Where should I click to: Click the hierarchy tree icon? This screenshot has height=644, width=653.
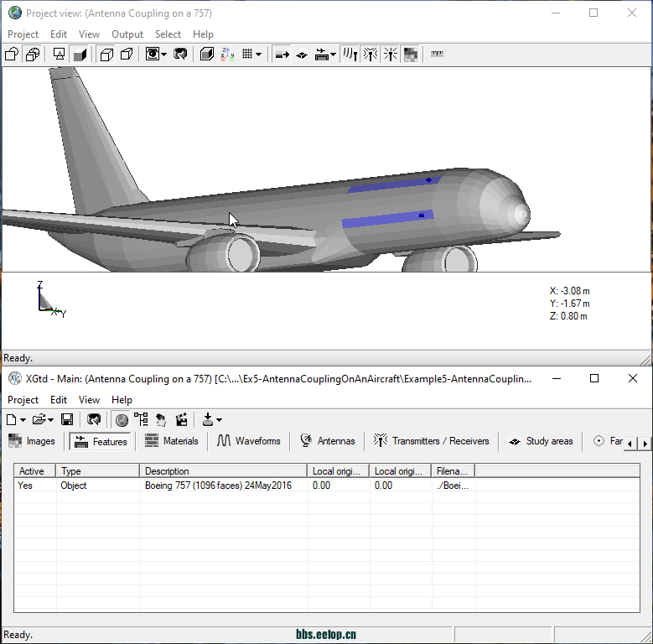[x=141, y=420]
